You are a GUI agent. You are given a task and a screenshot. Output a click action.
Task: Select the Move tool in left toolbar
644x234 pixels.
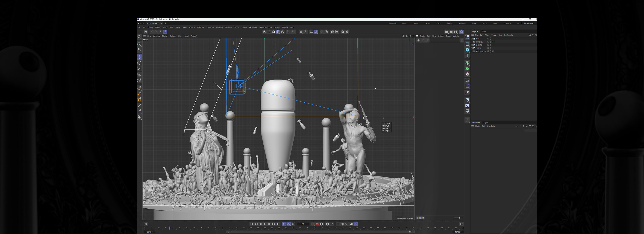(x=140, y=57)
